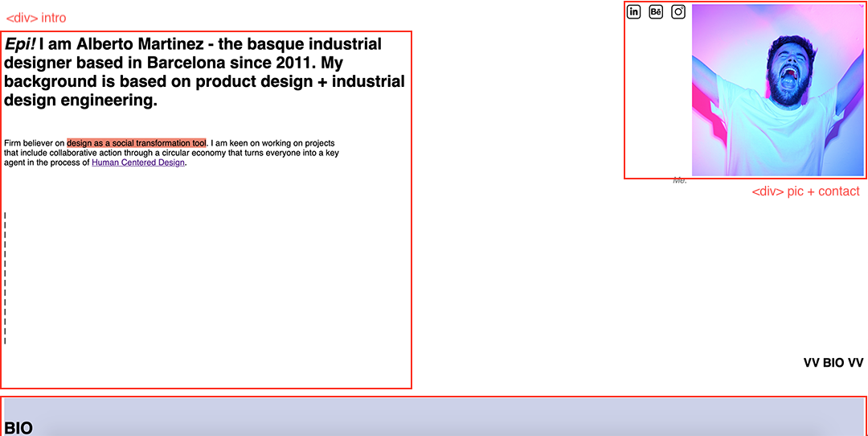Click the VV BIO VV link

tap(833, 363)
